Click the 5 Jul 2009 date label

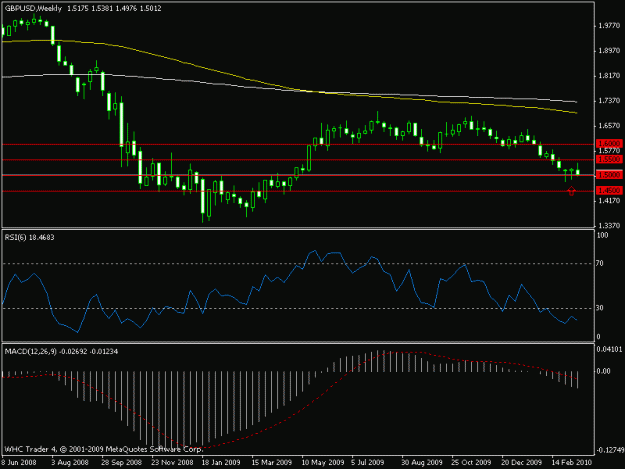click(368, 463)
